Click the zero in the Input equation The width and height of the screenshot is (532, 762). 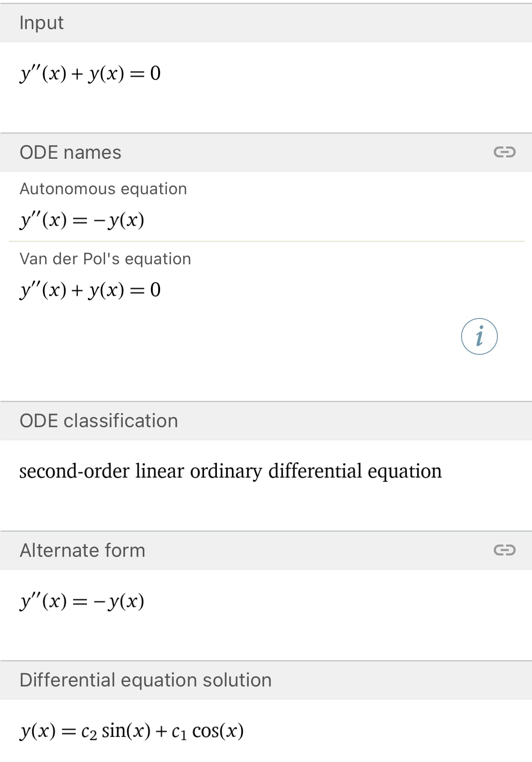point(156,73)
